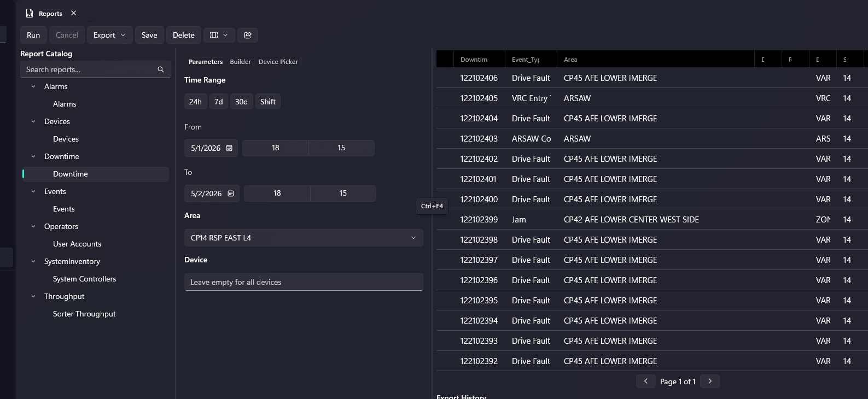Switch to the Builder tab
The width and height of the screenshot is (868, 399).
240,62
